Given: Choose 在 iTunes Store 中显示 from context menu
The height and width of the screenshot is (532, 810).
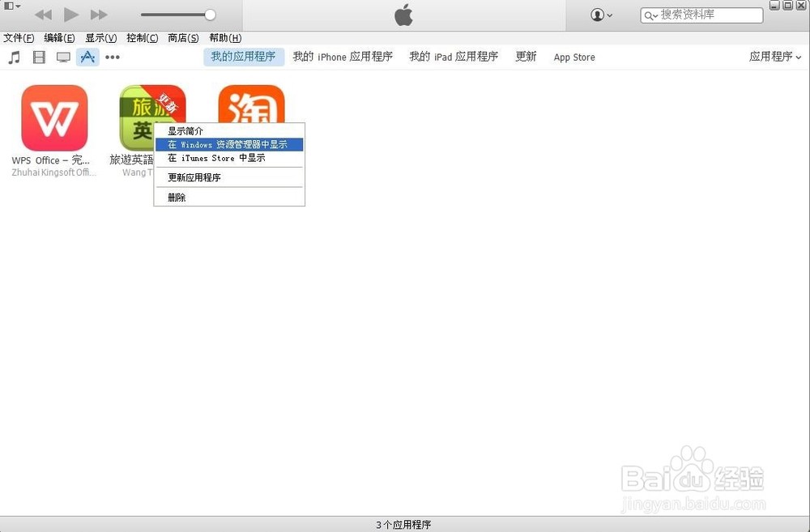Looking at the screenshot, I should point(216,158).
